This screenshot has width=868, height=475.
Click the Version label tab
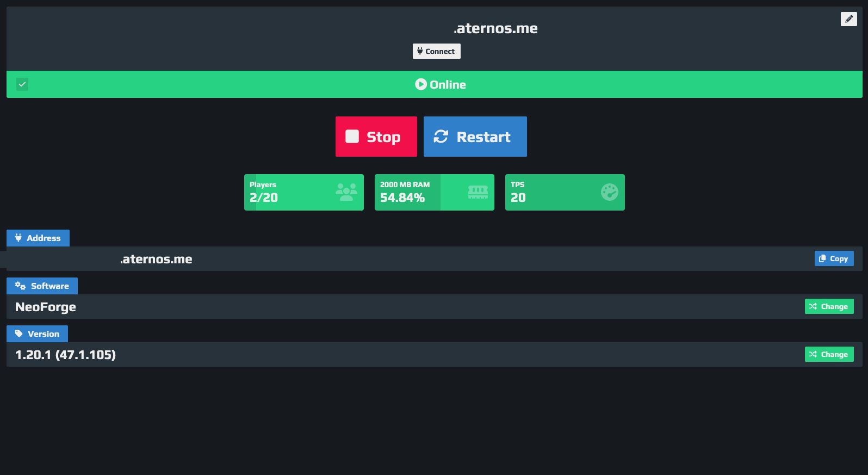(x=37, y=334)
